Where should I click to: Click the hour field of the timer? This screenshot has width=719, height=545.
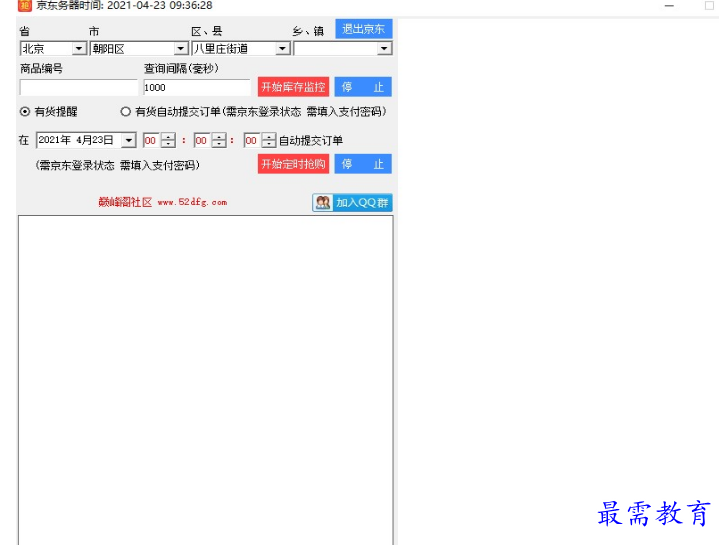coord(151,140)
